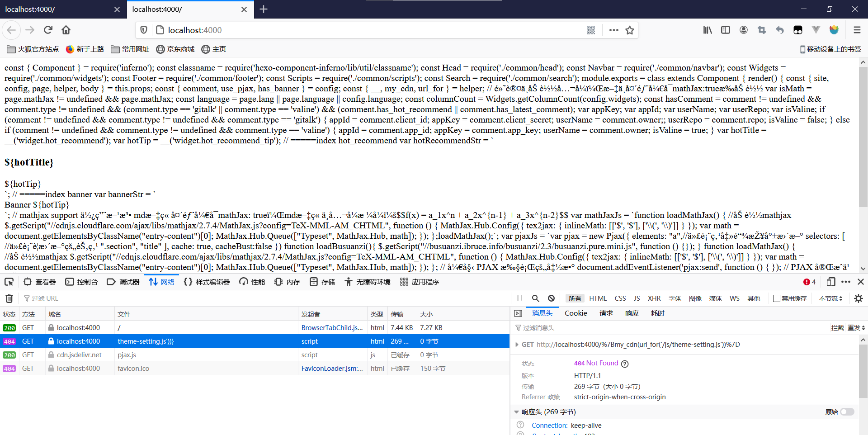Bookmark this page with star icon

point(629,30)
